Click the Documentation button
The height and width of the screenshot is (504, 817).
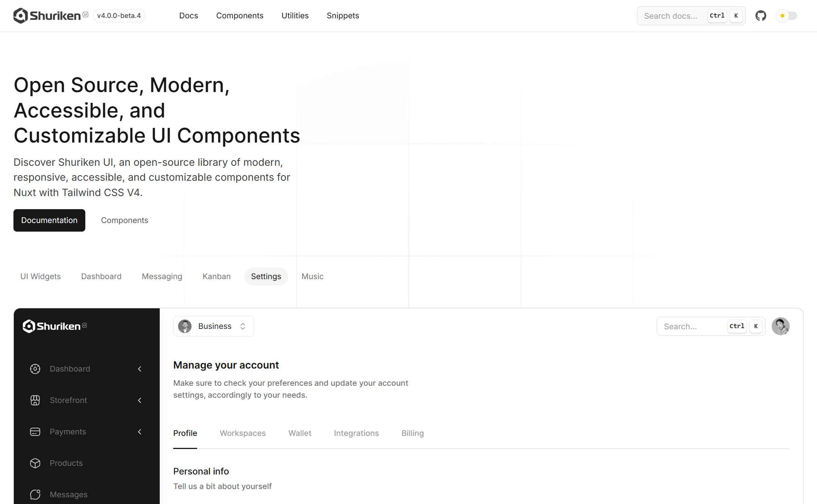pyautogui.click(x=49, y=220)
